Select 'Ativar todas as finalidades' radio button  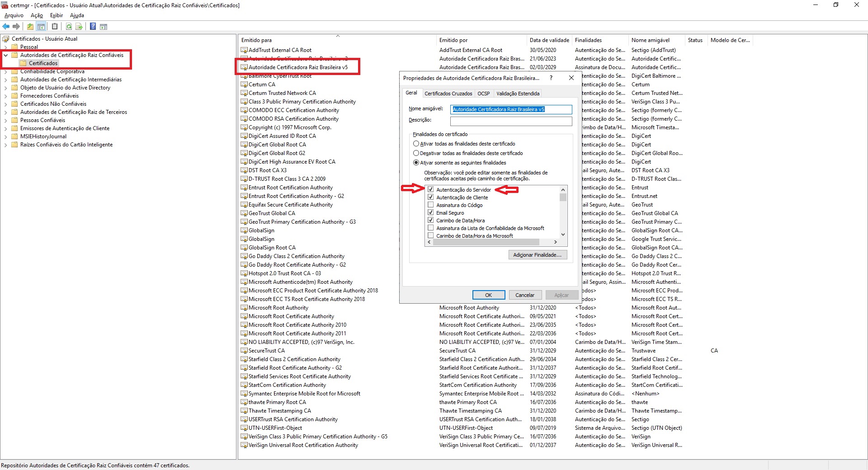coord(416,144)
